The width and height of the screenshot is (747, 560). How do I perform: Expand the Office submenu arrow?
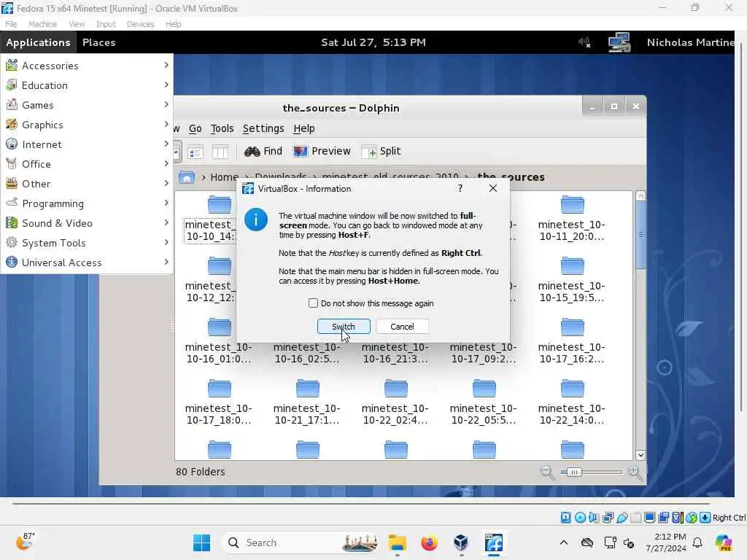click(x=166, y=163)
